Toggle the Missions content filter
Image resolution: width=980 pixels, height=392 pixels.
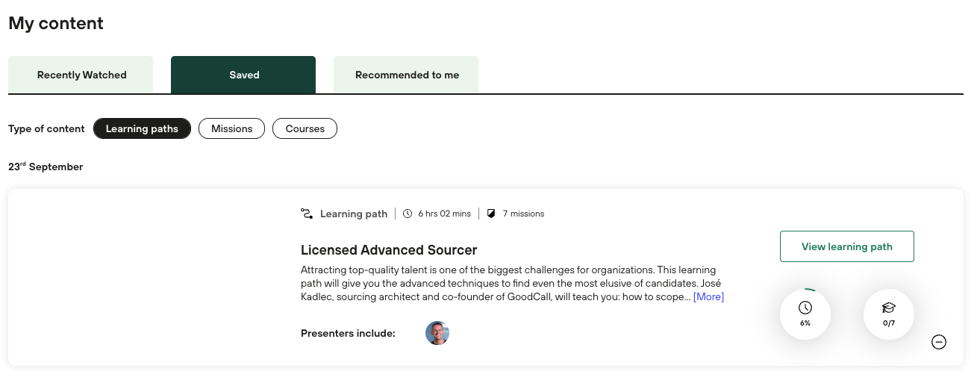click(231, 128)
